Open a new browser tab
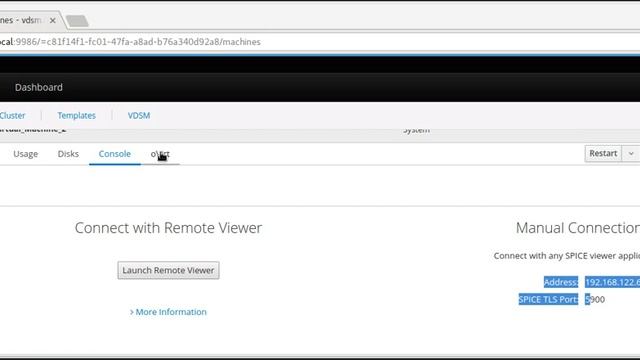The image size is (640, 360). coord(77,20)
